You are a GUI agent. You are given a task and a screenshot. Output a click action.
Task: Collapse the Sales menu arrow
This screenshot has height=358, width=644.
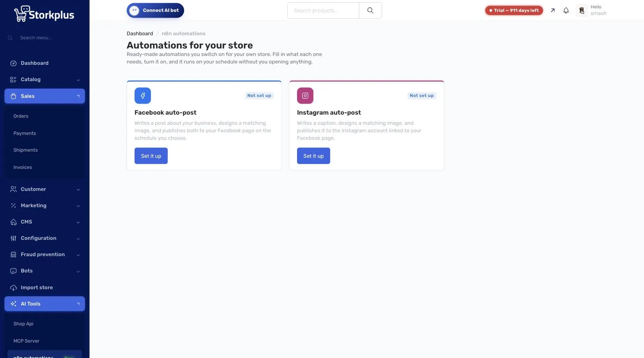coord(78,96)
